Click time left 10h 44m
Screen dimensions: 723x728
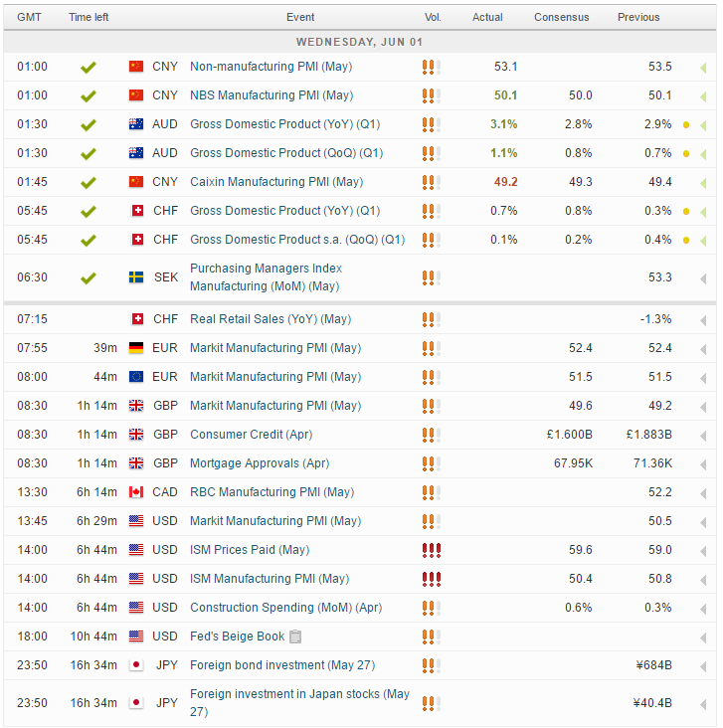pyautogui.click(x=93, y=637)
